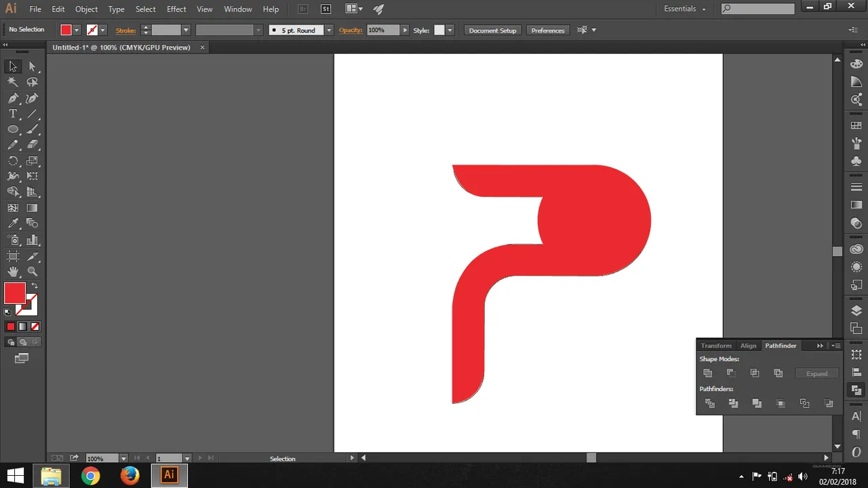Image resolution: width=868 pixels, height=488 pixels.
Task: Select the Type tool
Action: pos(13,114)
